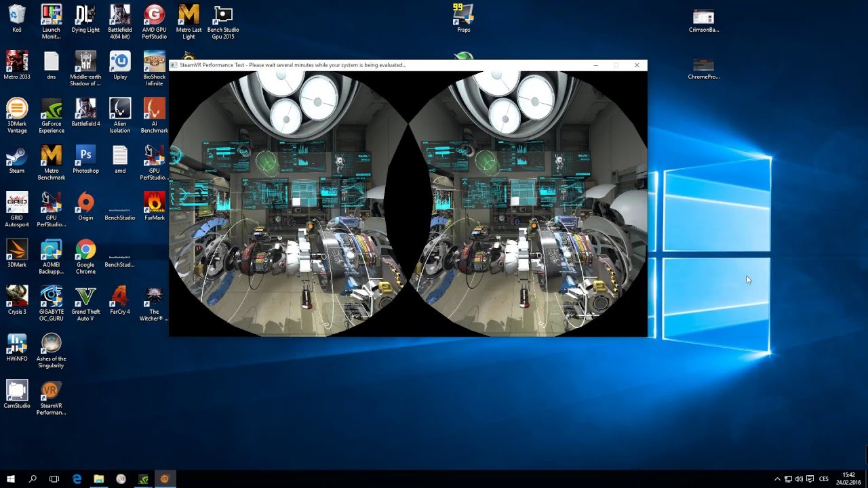Launch Steam from the desktop

point(17,159)
